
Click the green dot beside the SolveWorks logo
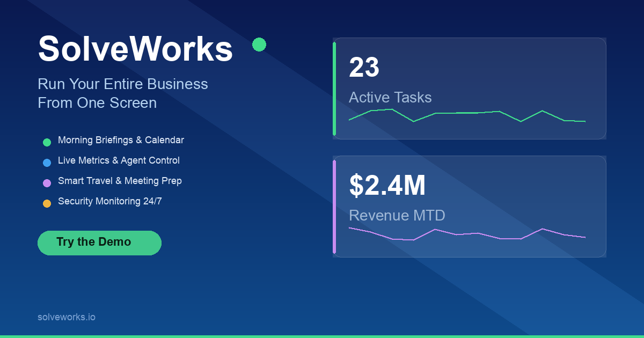[260, 45]
